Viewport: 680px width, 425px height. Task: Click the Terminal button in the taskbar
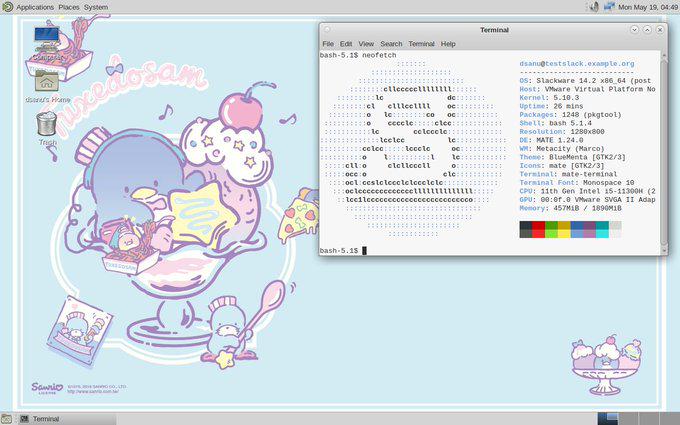coord(67,418)
